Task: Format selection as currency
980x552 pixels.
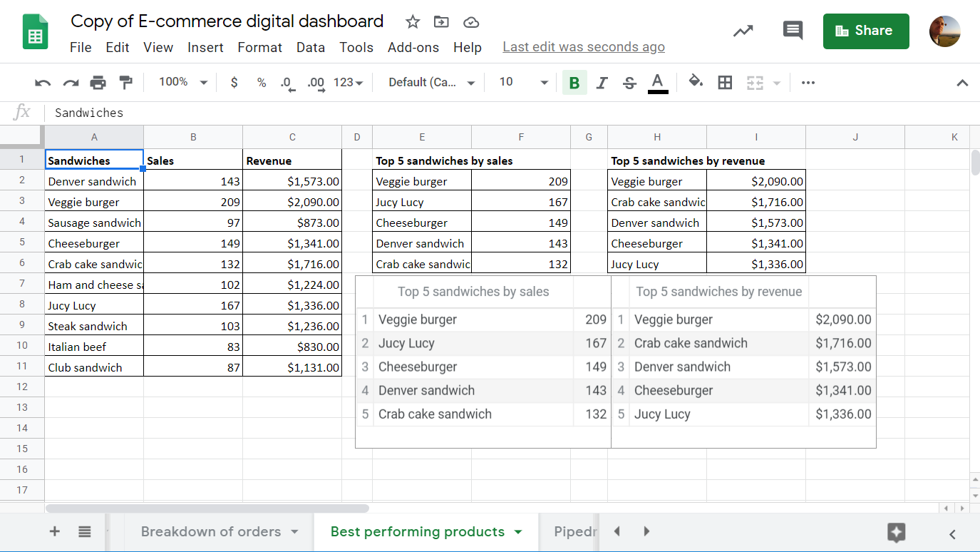Action: pos(234,82)
